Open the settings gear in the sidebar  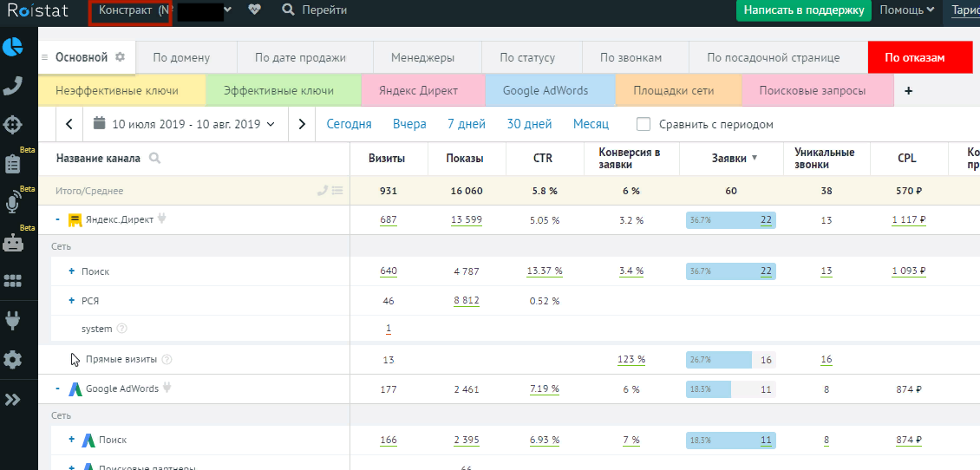click(13, 360)
